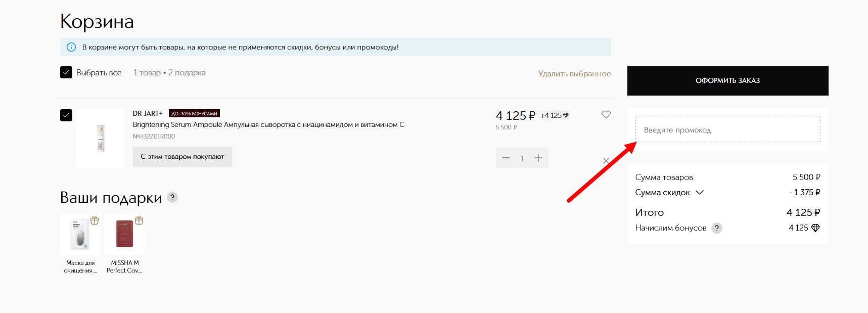The image size is (868, 313).
Task: Click the gift icon on Маска для очищения
Action: 95,220
